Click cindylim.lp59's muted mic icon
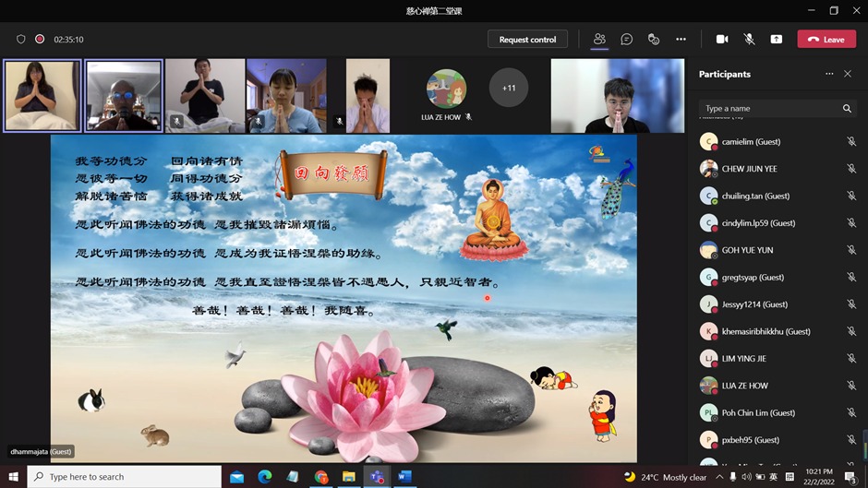This screenshot has width=868, height=488. click(851, 223)
